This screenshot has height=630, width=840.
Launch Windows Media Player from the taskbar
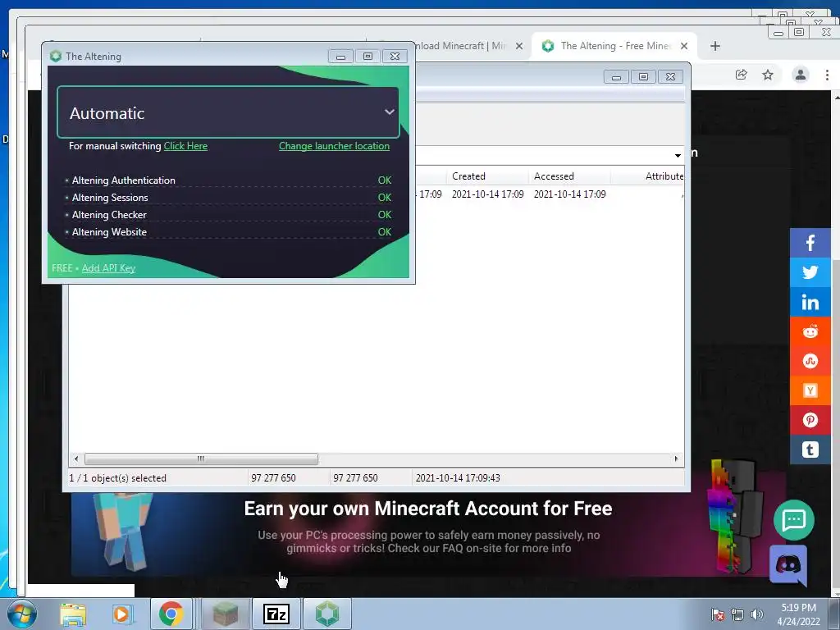tap(122, 614)
